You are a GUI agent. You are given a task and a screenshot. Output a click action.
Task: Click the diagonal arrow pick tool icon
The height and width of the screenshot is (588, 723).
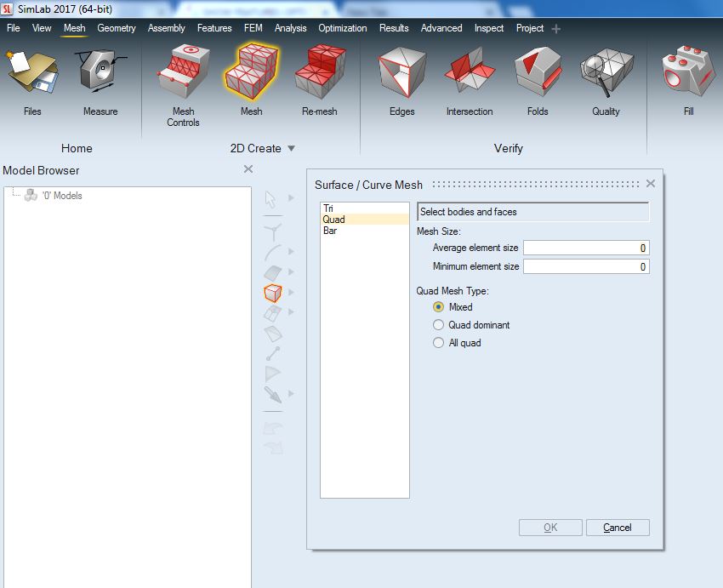pos(273,394)
